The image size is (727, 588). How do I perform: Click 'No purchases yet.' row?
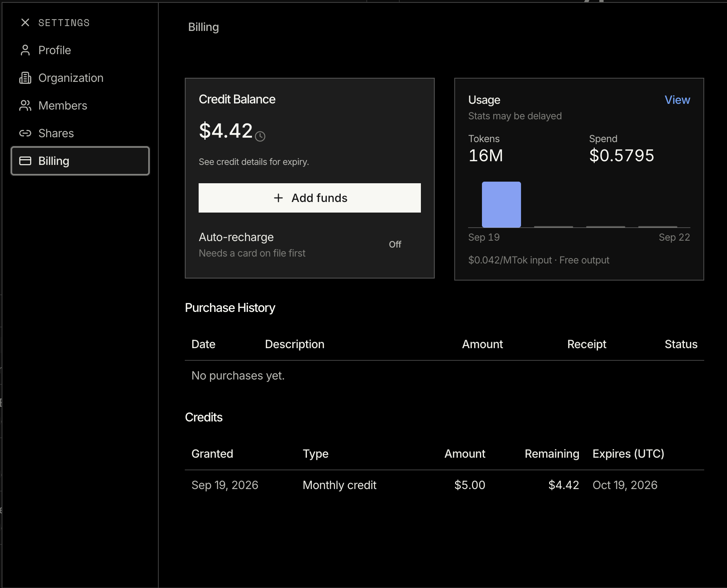445,375
